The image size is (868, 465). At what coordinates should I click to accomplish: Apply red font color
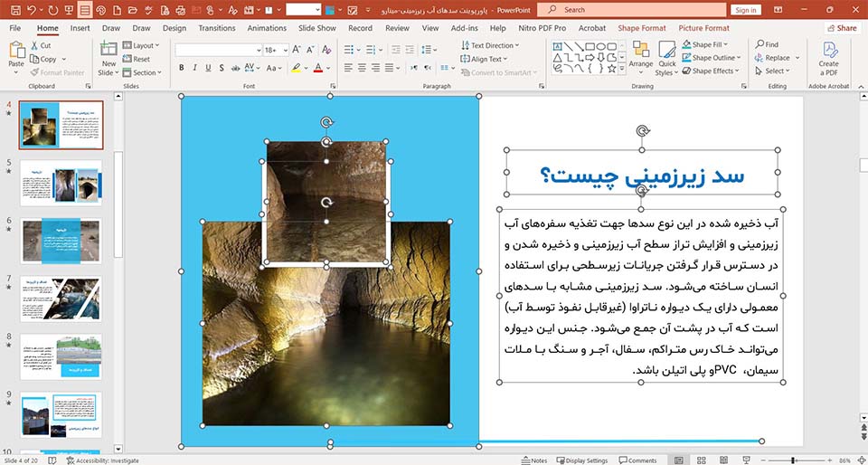pos(317,68)
